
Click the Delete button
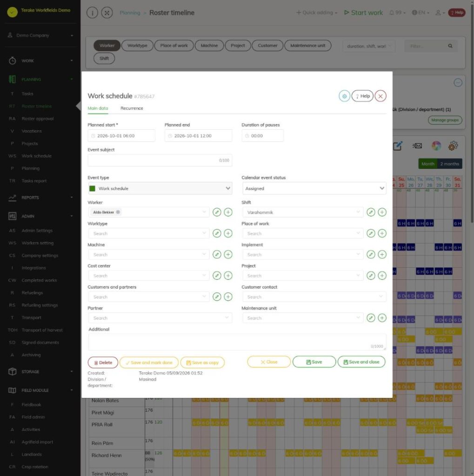[x=103, y=363]
